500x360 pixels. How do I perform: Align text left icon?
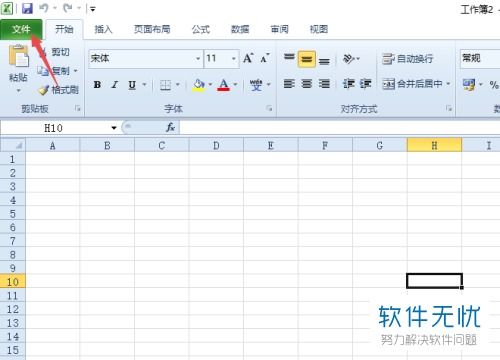pyautogui.click(x=289, y=83)
